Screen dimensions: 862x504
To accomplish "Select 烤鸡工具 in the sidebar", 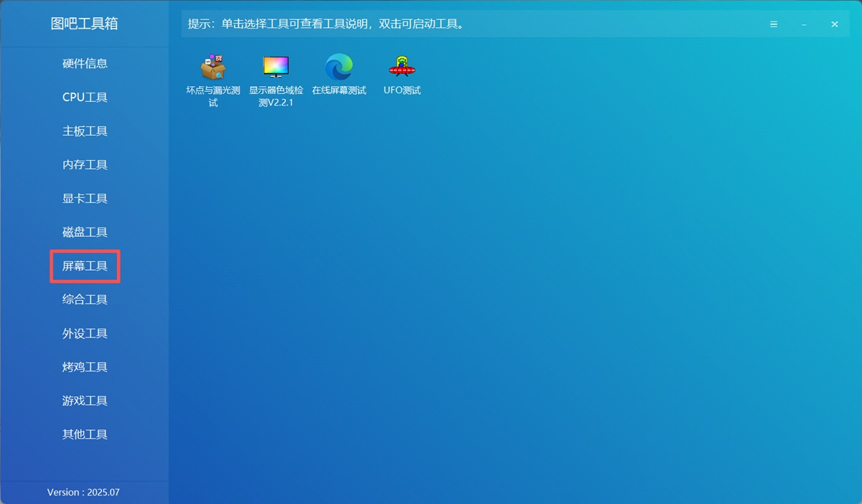I will pyautogui.click(x=84, y=367).
